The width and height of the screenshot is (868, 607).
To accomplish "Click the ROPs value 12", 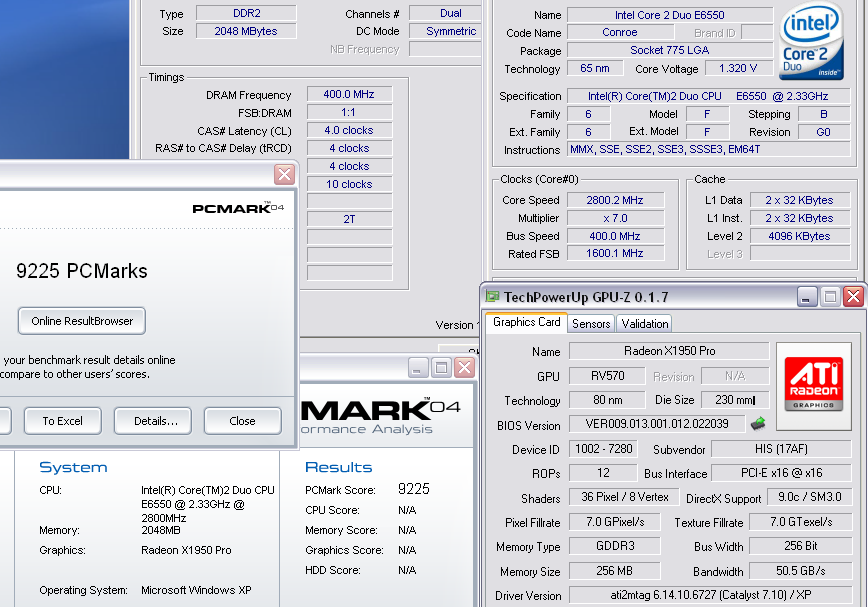I will (603, 473).
